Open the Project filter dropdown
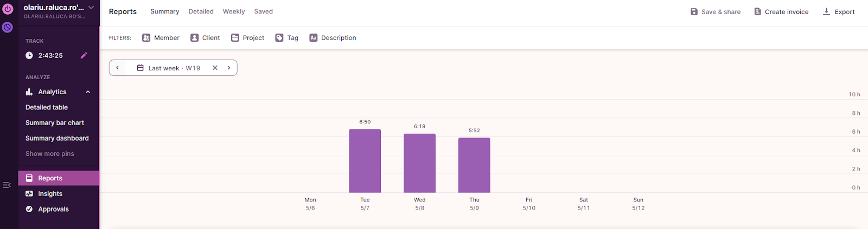This screenshot has height=229, width=868. point(247,38)
